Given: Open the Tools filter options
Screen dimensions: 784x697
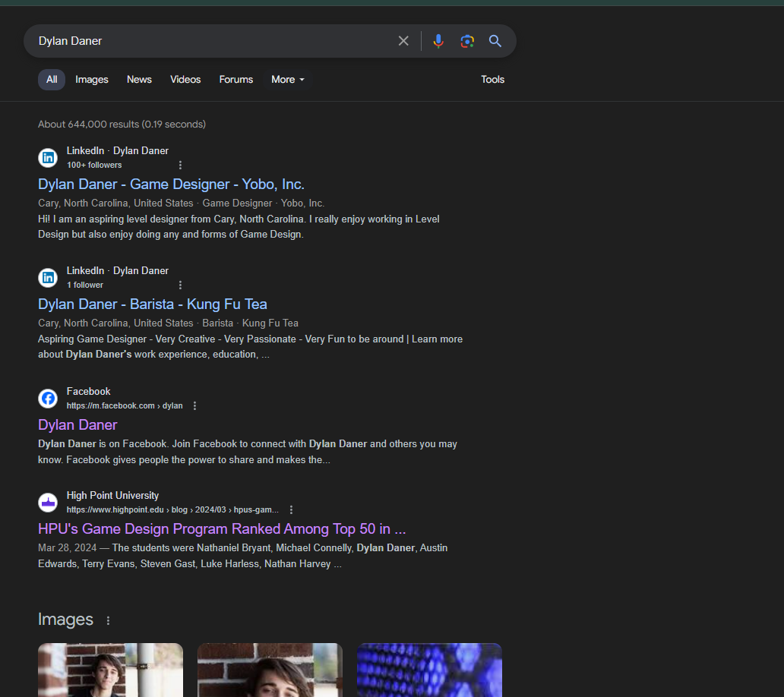Looking at the screenshot, I should 492,80.
